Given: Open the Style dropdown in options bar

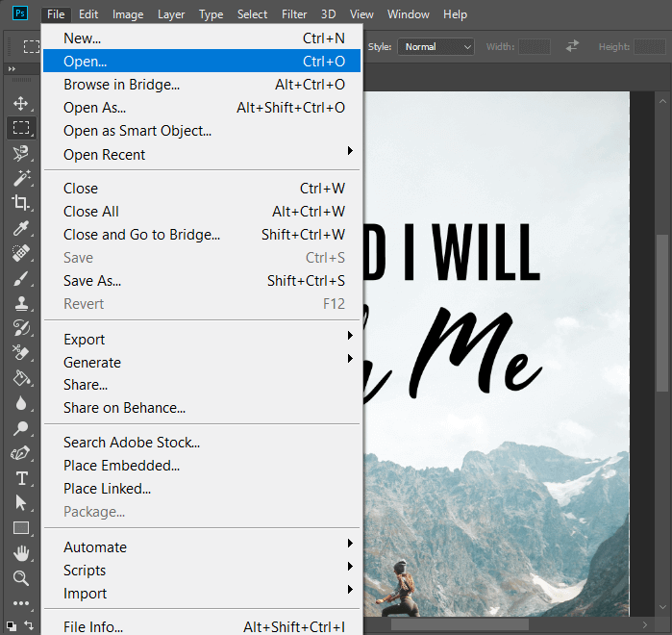Looking at the screenshot, I should tap(436, 46).
